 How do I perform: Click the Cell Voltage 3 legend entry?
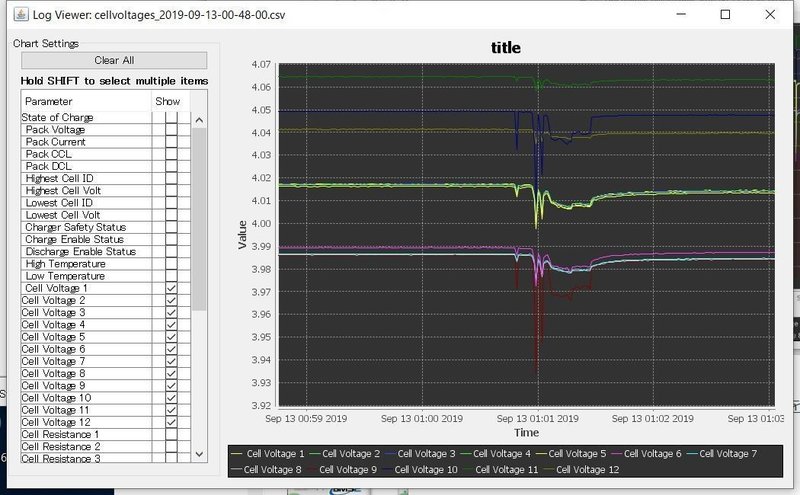point(420,454)
